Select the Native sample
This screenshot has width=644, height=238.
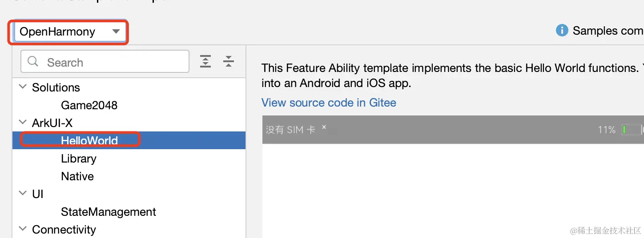[77, 176]
